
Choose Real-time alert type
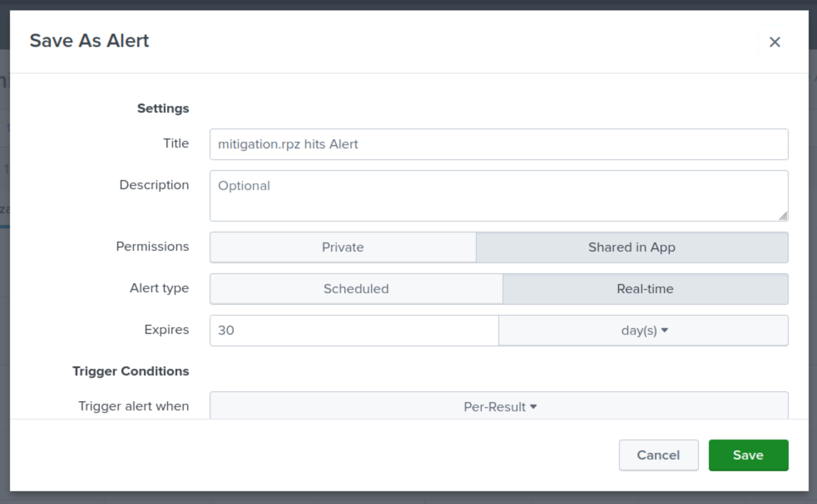[645, 289]
